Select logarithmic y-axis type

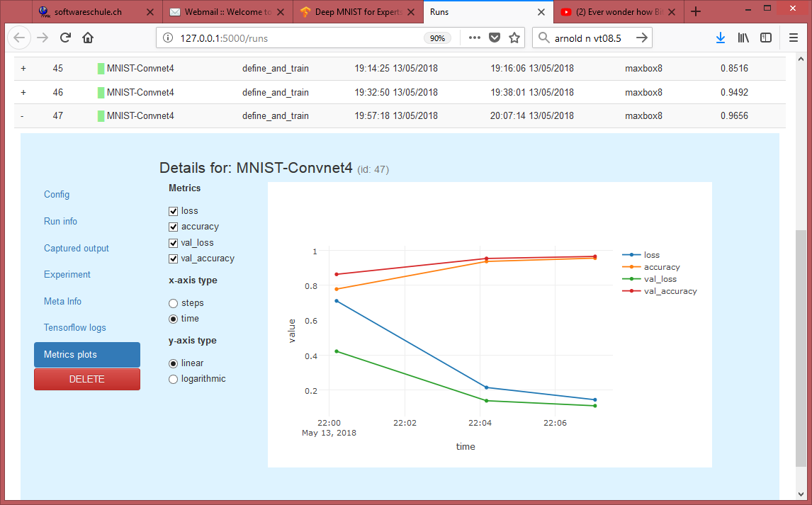tap(173, 379)
